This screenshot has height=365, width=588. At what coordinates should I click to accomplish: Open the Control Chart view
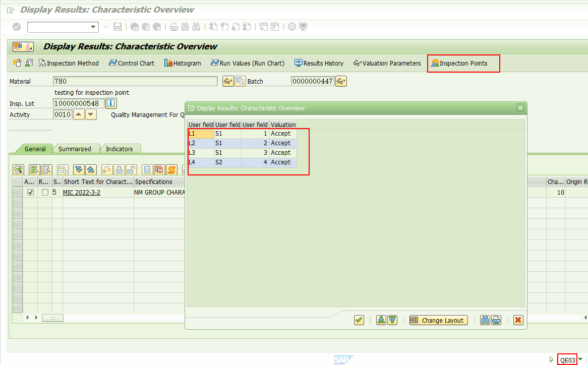coord(132,63)
